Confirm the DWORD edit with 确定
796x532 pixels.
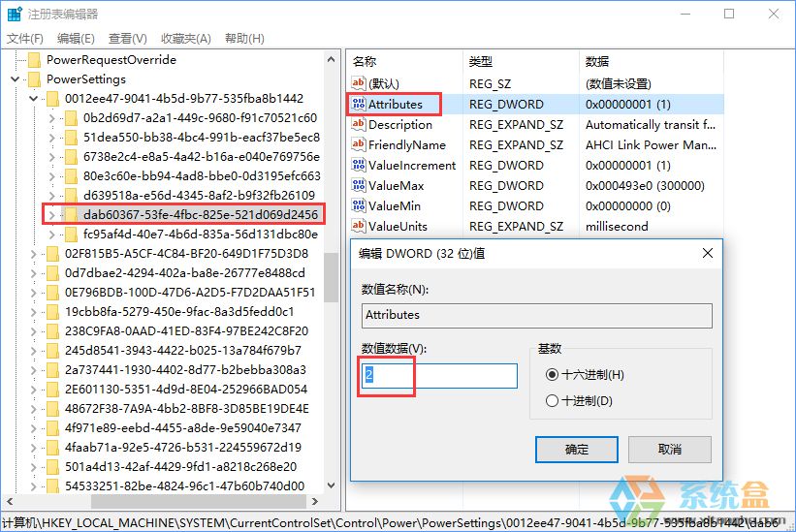tap(577, 450)
